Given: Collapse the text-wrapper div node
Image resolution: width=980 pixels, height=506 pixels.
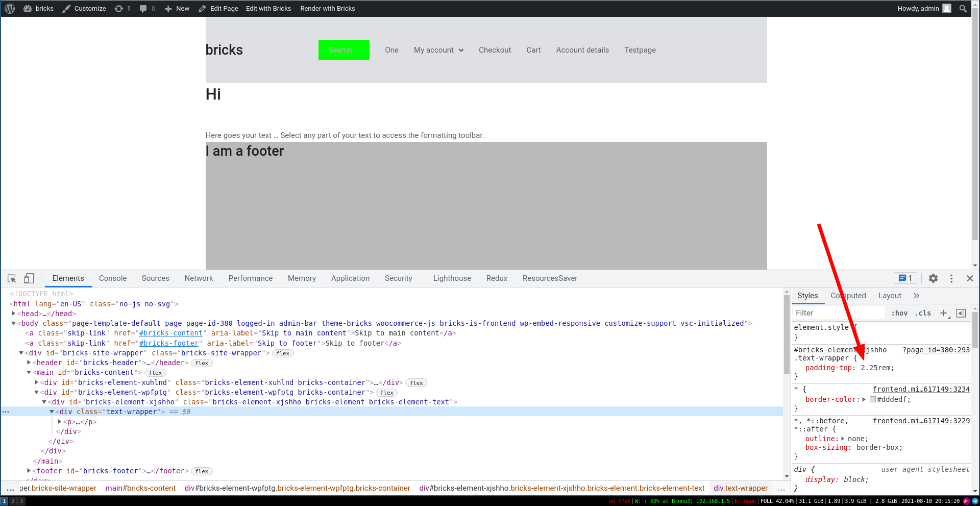Looking at the screenshot, I should pos(52,412).
